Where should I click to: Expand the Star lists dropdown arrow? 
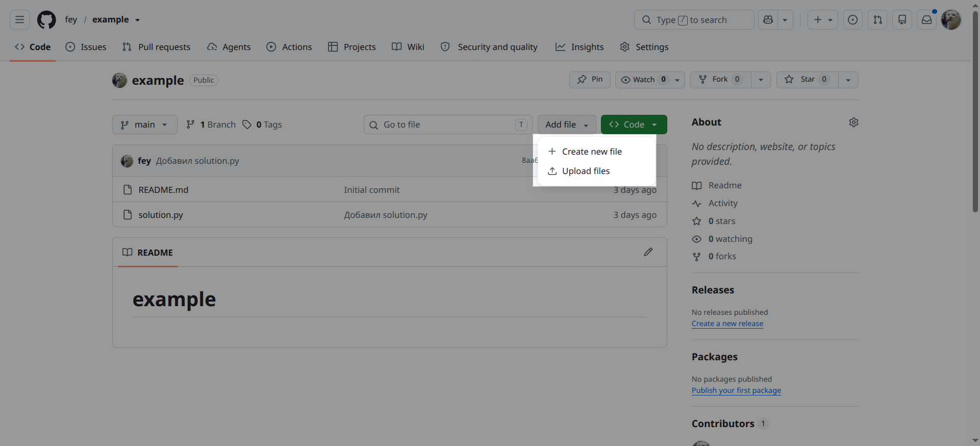848,80
